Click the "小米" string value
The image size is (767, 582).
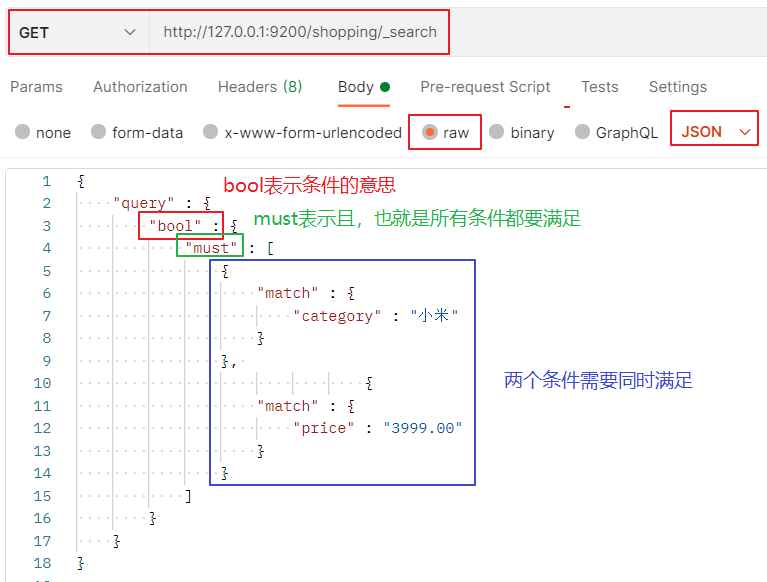click(x=434, y=315)
